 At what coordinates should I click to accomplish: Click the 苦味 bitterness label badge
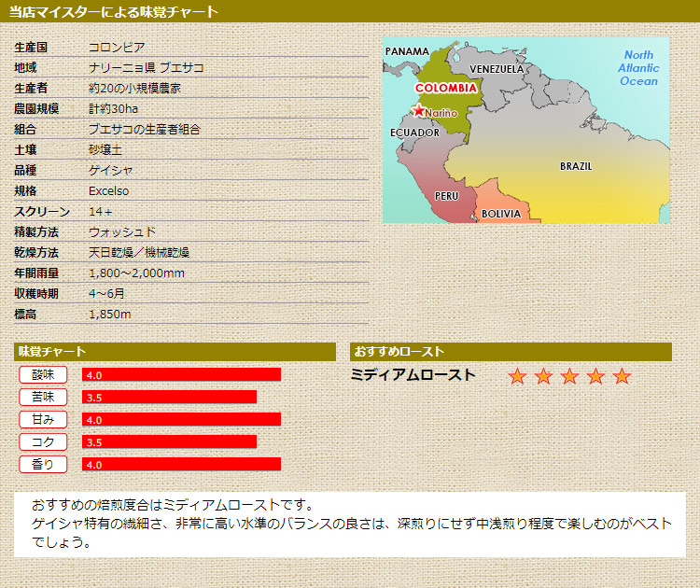[43, 397]
